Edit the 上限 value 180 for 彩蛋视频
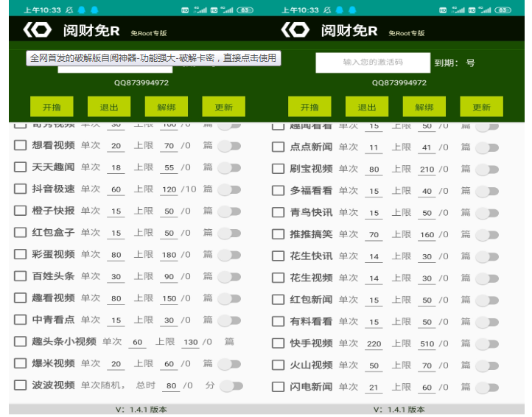Viewport: 532px width, 417px height. coord(169,255)
